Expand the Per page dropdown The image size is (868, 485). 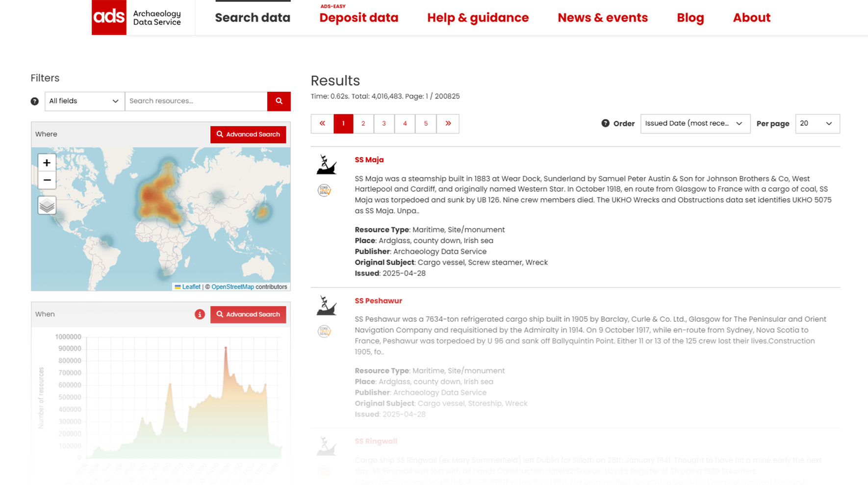[x=817, y=124]
